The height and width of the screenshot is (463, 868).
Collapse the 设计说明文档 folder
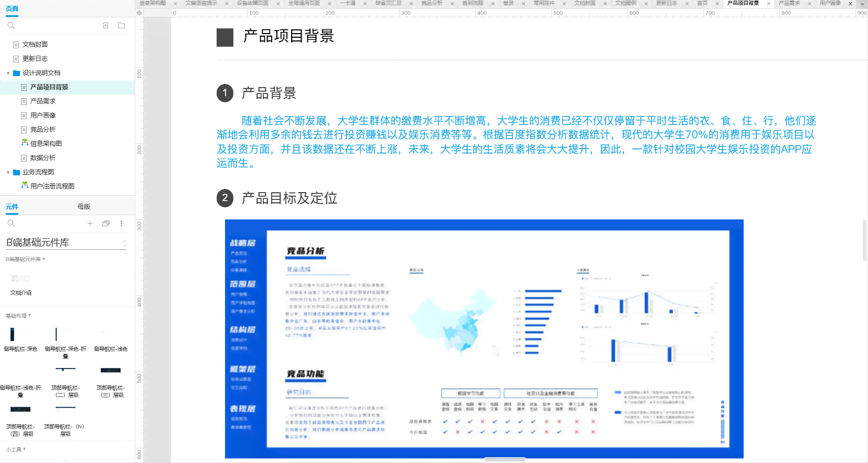coord(8,73)
